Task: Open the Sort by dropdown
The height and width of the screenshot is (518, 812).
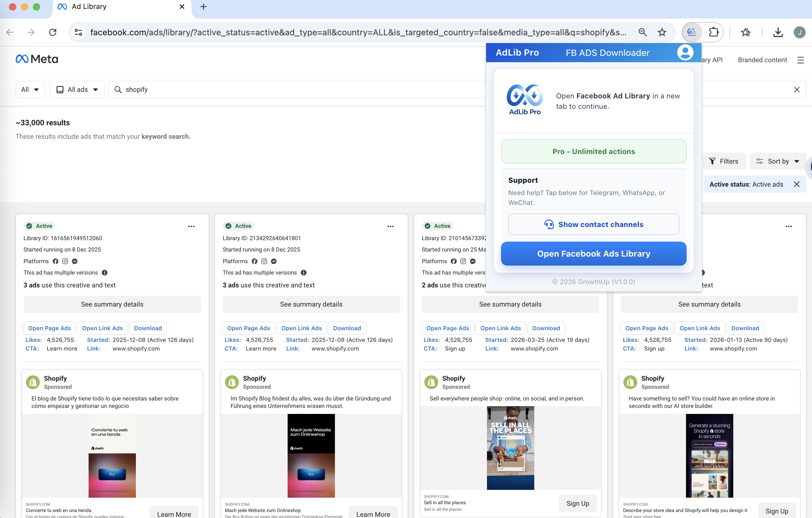Action: pyautogui.click(x=778, y=162)
